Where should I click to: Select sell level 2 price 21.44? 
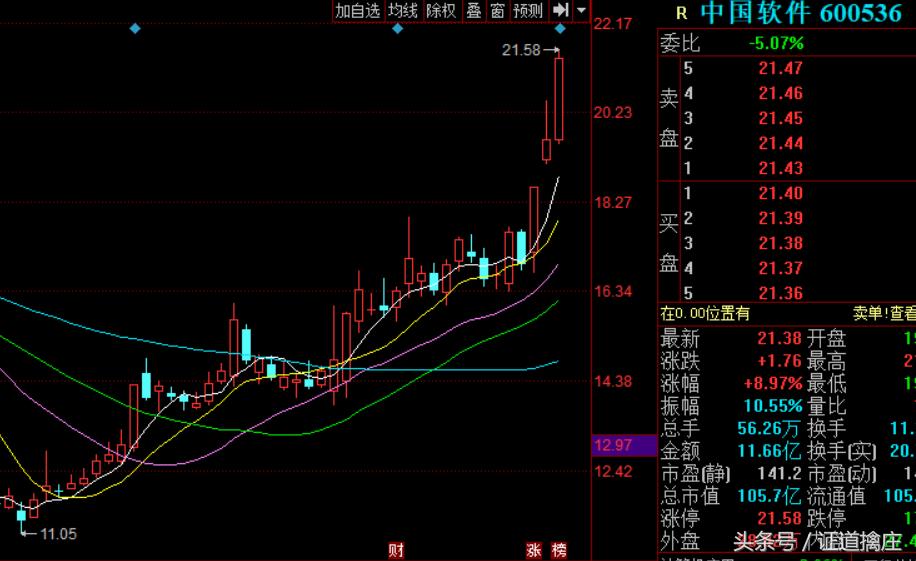click(781, 144)
